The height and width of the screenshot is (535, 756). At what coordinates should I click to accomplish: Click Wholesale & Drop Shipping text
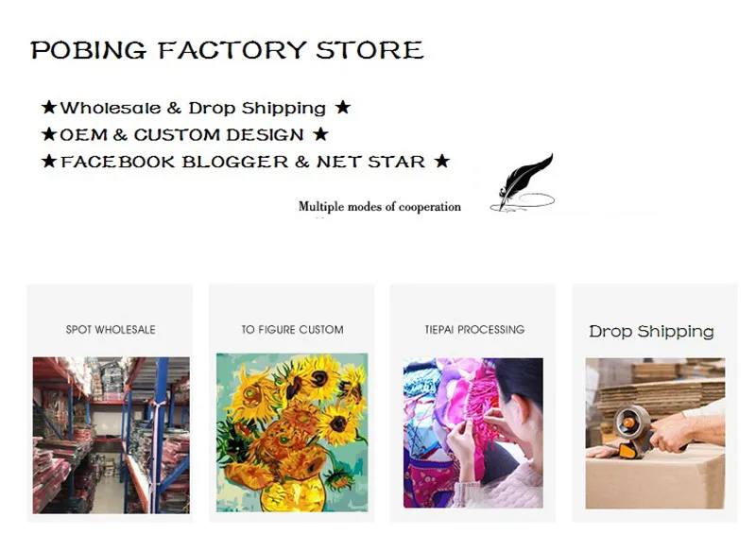click(x=193, y=108)
